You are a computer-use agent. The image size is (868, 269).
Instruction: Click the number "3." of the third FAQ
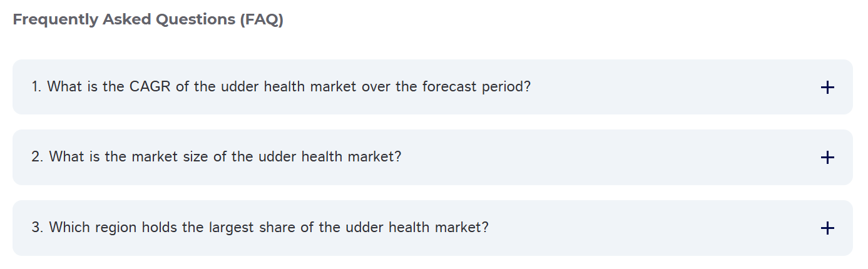point(38,228)
